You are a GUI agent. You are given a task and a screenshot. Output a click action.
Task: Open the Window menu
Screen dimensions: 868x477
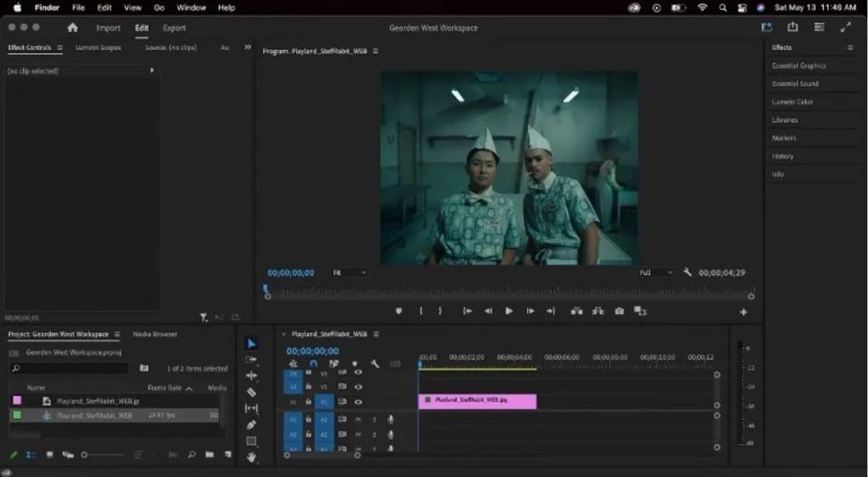(x=191, y=8)
